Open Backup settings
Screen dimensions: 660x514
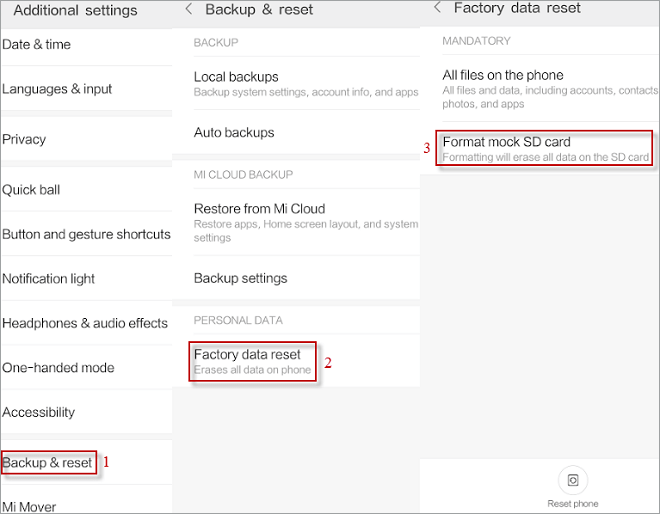coord(240,278)
